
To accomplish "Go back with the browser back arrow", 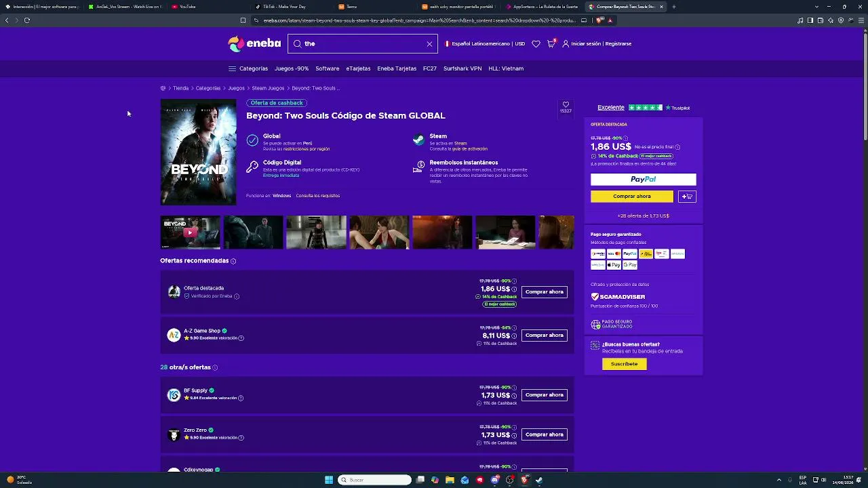I will (7, 20).
